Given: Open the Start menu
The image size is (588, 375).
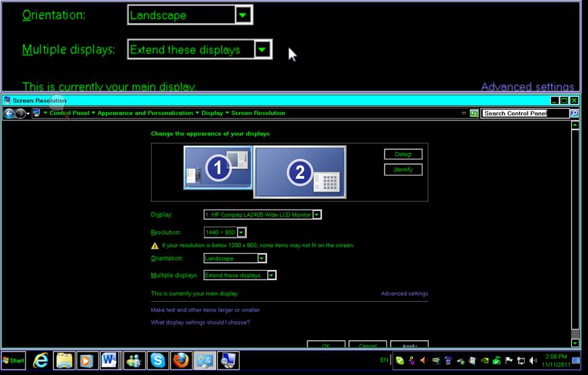Looking at the screenshot, I should click(x=13, y=361).
